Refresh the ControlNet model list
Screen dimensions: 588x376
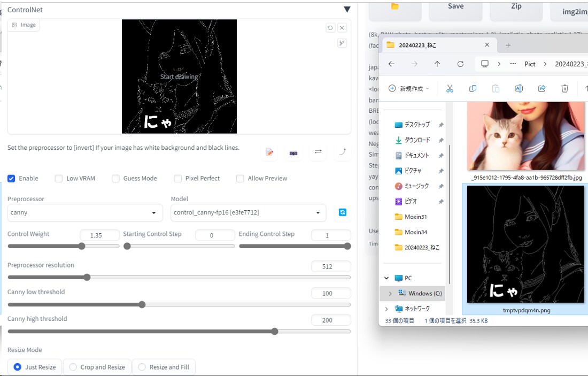[x=343, y=212]
